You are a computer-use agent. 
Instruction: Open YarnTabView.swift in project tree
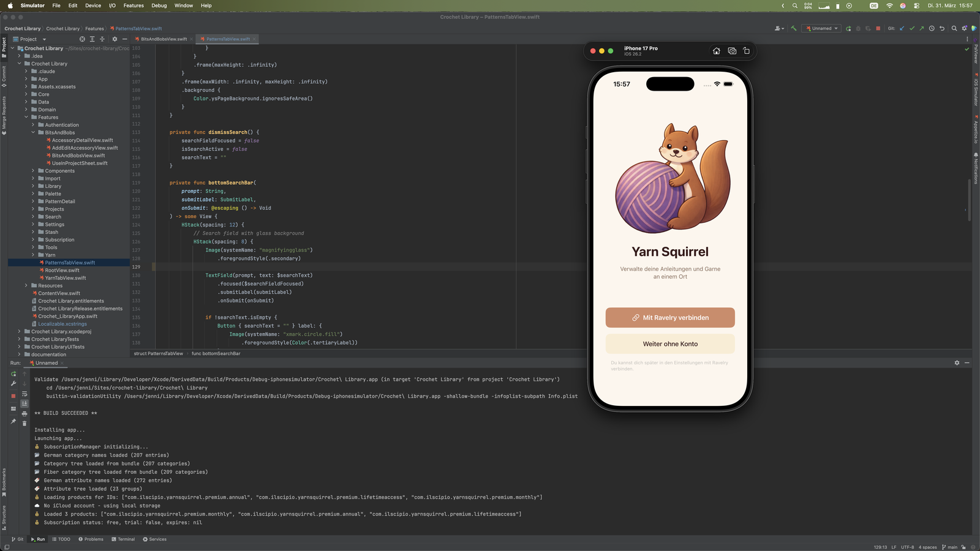(65, 278)
